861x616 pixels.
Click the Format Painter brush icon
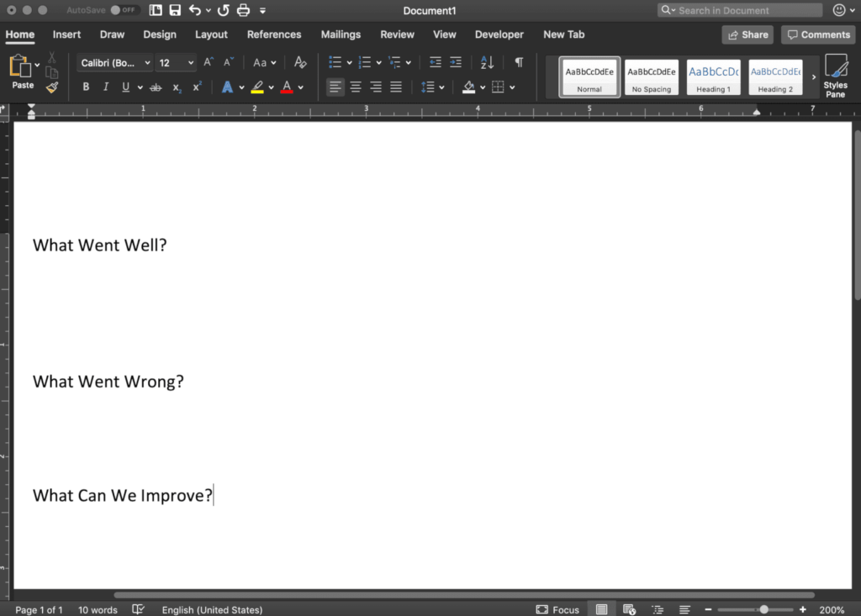coord(52,87)
